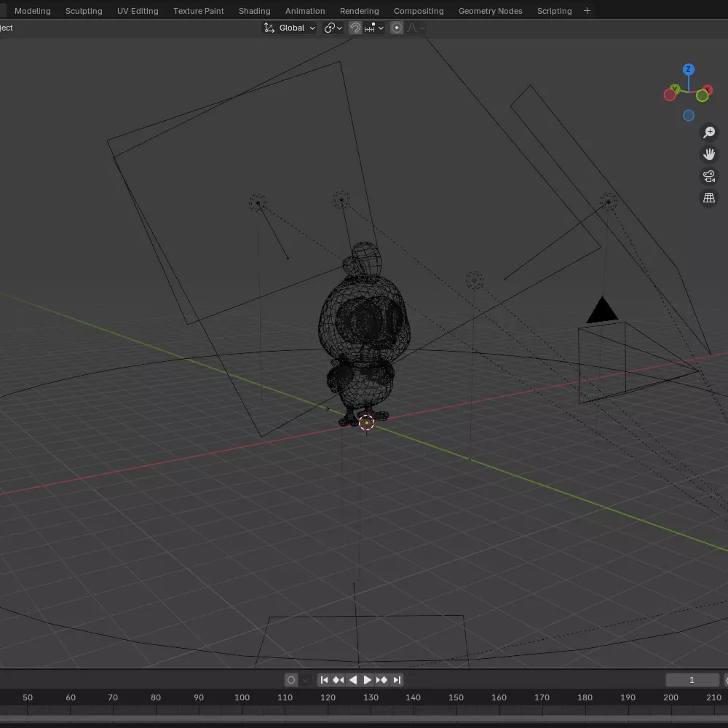
Task: Open the Shading workspace tab
Action: coord(254,11)
